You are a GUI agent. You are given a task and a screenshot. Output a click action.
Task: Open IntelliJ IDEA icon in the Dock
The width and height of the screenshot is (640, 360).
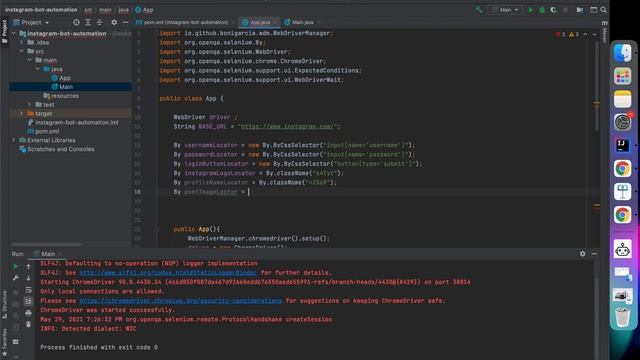click(x=622, y=145)
